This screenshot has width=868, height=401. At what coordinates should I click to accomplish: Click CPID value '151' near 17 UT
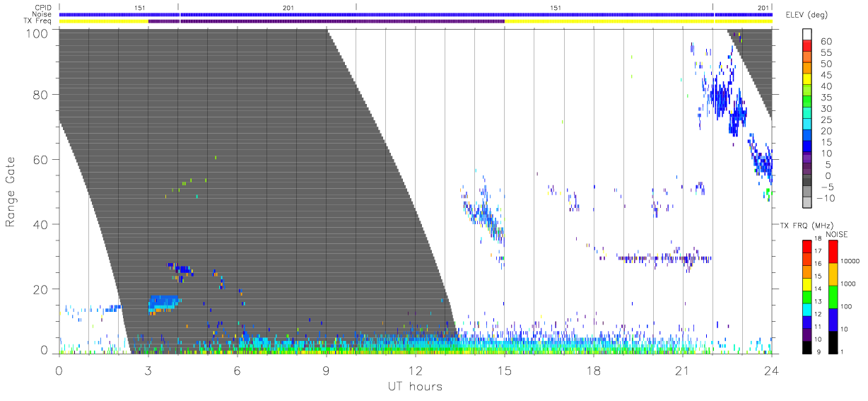556,8
